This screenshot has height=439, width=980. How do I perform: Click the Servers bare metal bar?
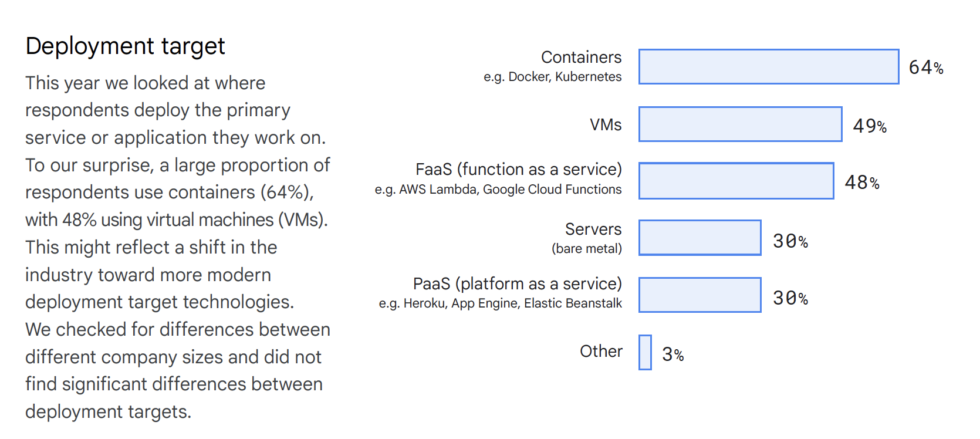pyautogui.click(x=700, y=238)
